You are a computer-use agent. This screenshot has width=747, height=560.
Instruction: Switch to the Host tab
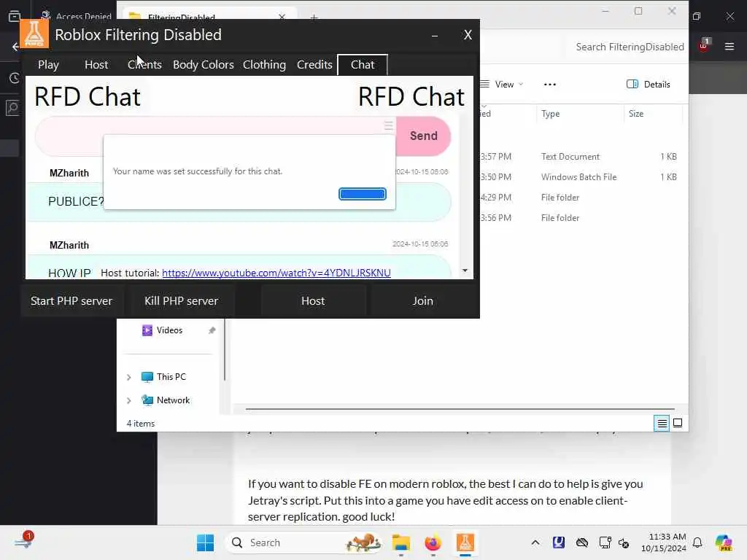tap(96, 65)
